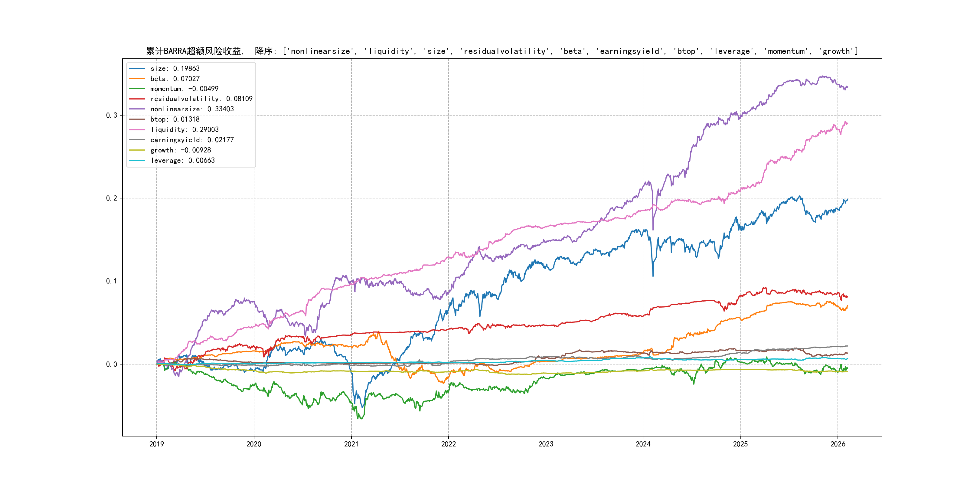The width and height of the screenshot is (980, 490).
Task: Click the size legend blue line sample
Action: (x=137, y=68)
